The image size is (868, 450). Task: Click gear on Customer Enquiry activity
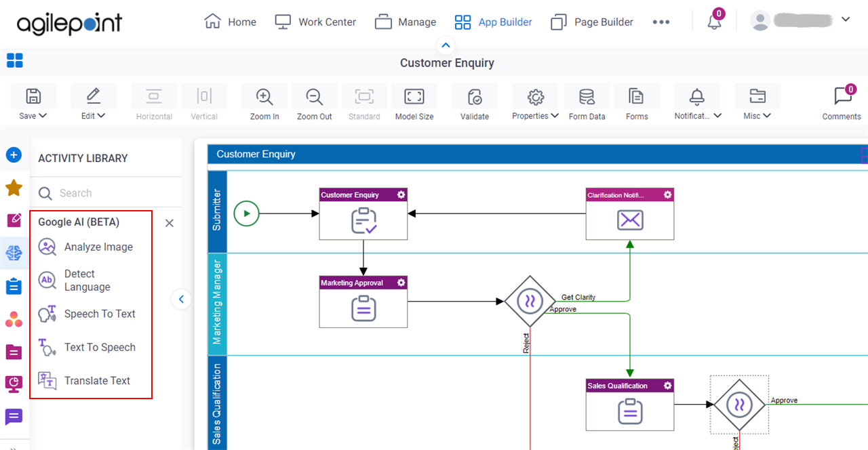pos(401,195)
